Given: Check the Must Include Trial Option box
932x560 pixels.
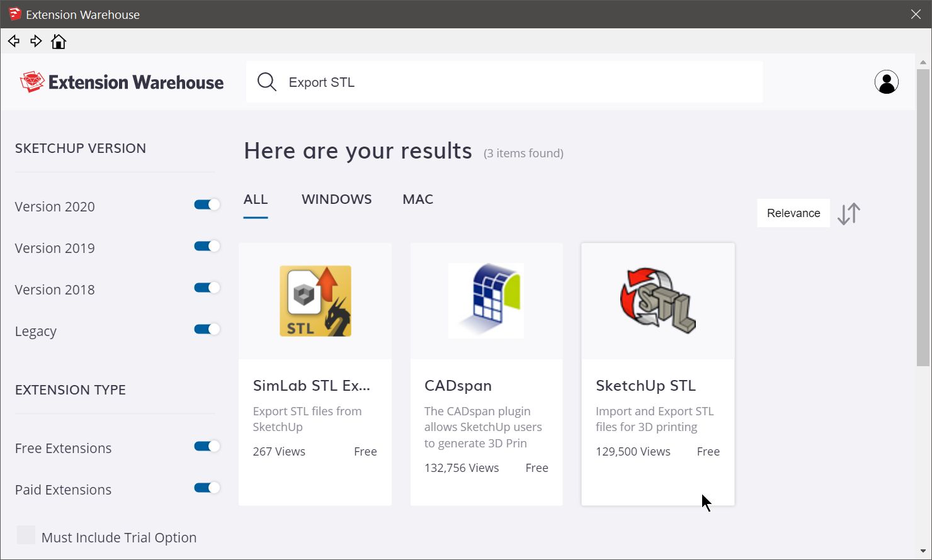Looking at the screenshot, I should tap(26, 535).
